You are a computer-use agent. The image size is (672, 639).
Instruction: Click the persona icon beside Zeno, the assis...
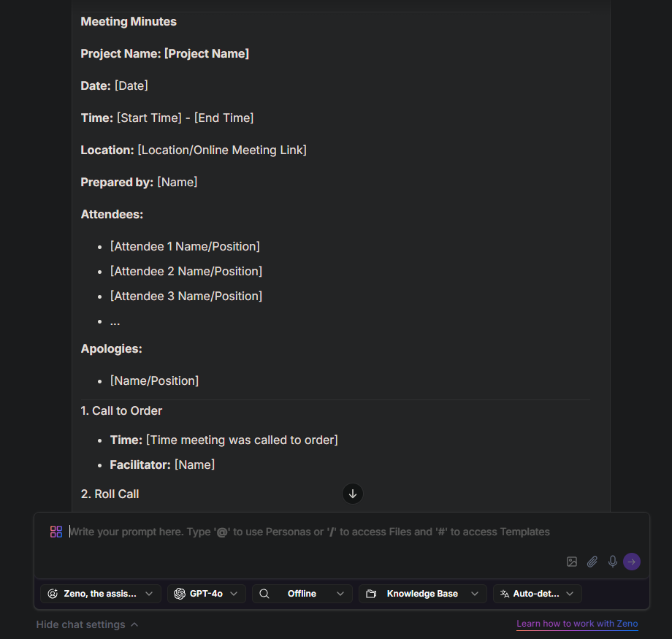(53, 594)
